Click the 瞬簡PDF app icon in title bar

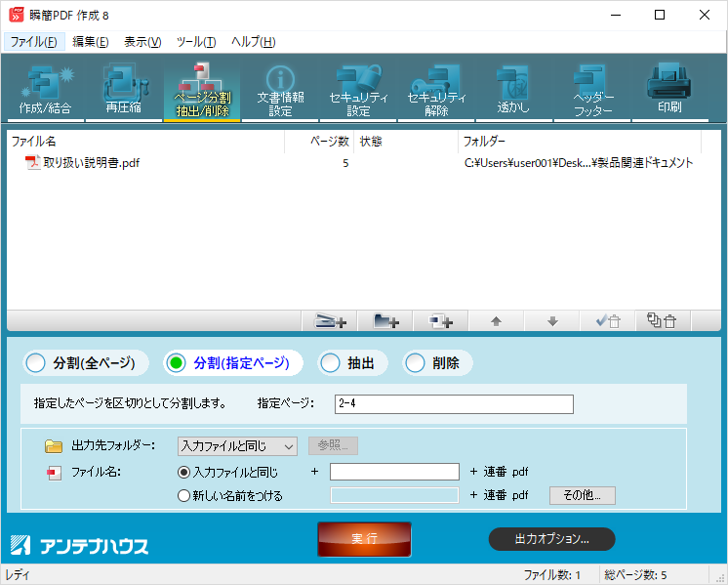tap(17, 15)
